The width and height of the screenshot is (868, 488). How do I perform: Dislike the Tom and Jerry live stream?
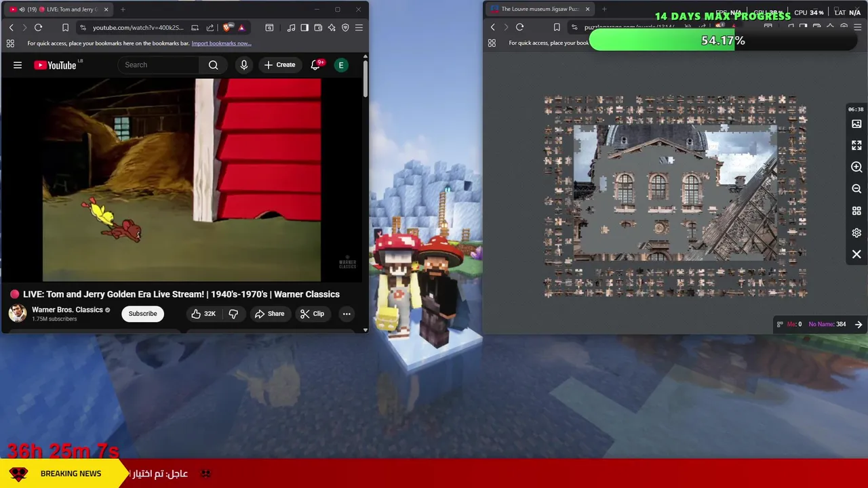[x=233, y=314]
